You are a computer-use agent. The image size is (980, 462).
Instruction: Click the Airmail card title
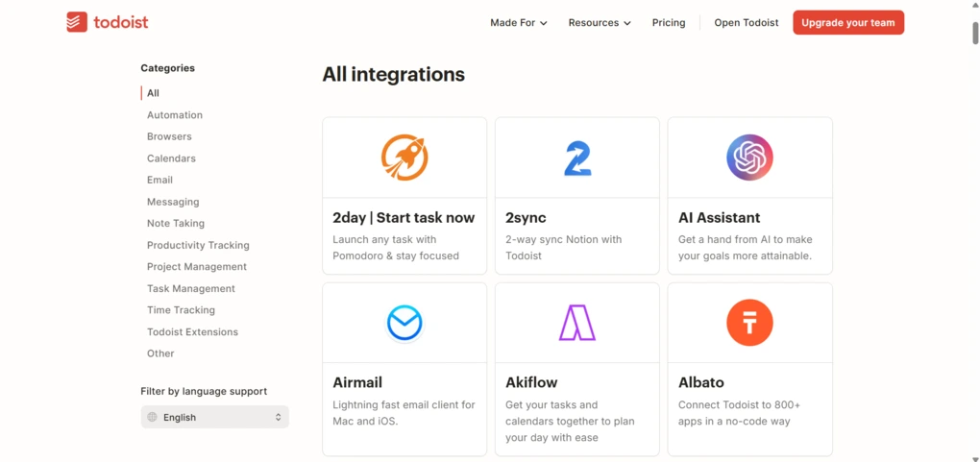(357, 382)
